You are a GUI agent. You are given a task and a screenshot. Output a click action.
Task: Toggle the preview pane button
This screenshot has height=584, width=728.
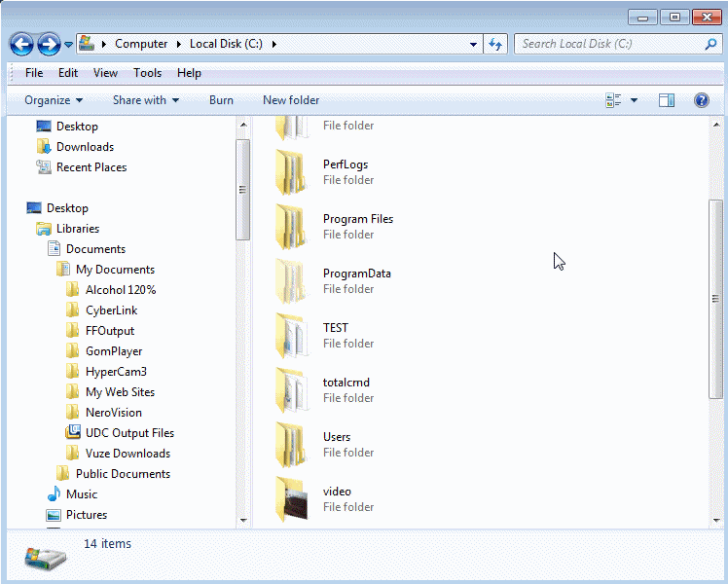[x=667, y=100]
